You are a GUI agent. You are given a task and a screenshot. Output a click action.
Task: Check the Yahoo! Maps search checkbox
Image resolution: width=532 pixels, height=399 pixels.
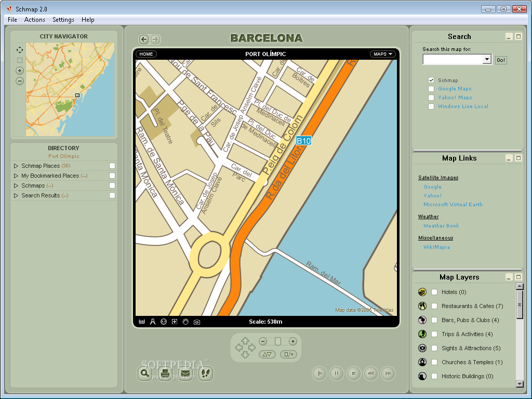pyautogui.click(x=431, y=98)
